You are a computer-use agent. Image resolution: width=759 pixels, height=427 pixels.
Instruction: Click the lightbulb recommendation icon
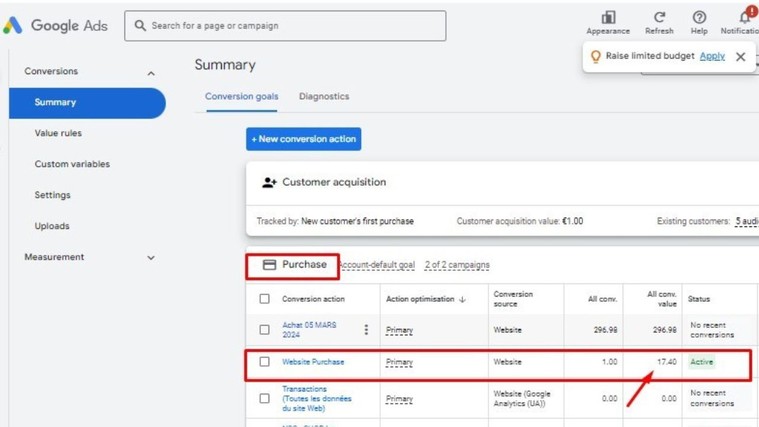pos(595,57)
